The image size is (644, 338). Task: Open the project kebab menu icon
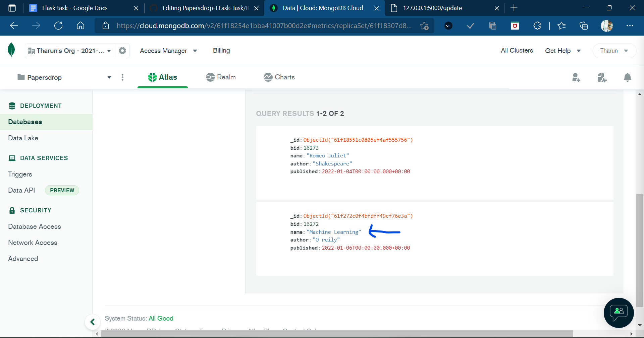tap(122, 77)
